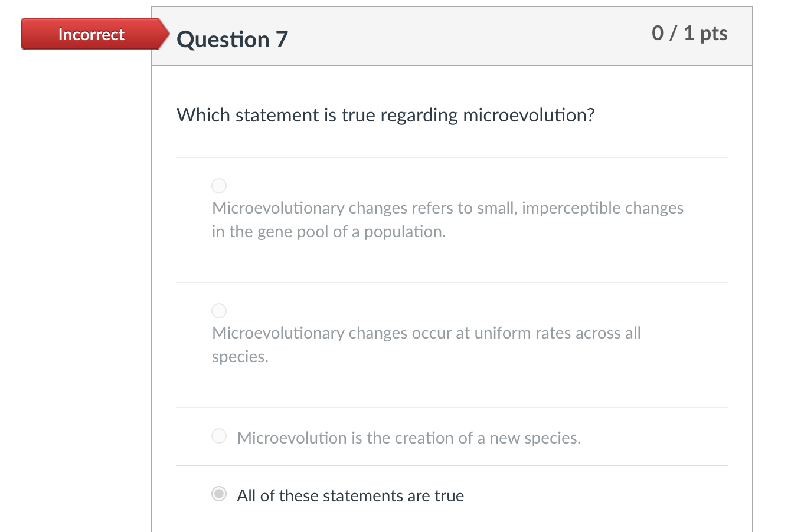Screen dimensions: 804x532
Task: Click the red Incorrect flag label
Action: click(91, 34)
